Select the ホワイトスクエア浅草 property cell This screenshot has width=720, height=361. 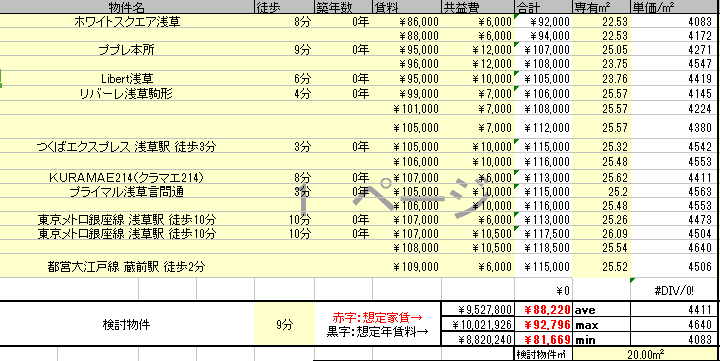[127, 22]
